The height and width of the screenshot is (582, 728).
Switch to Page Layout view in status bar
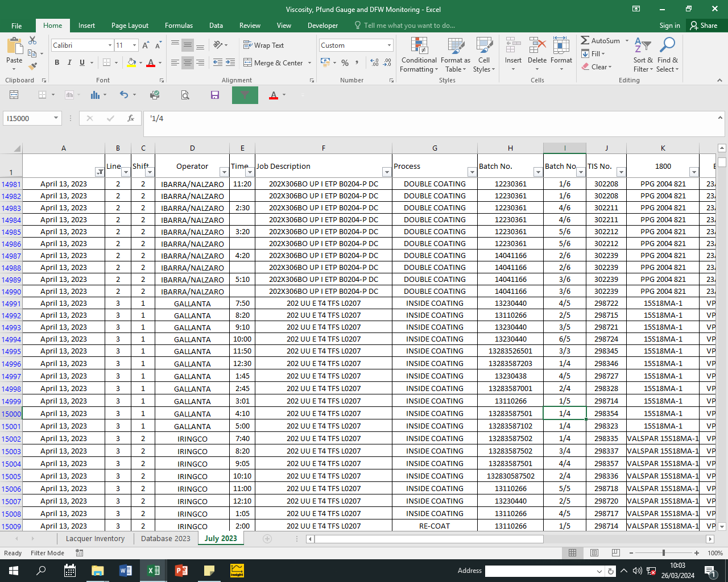click(594, 553)
